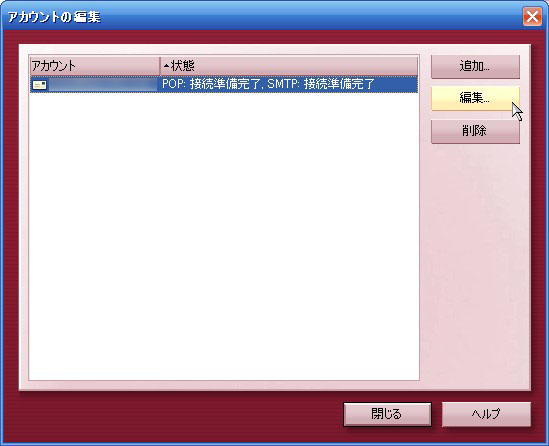Click empty pink panel below 削除 button

pyautogui.click(x=475, y=263)
